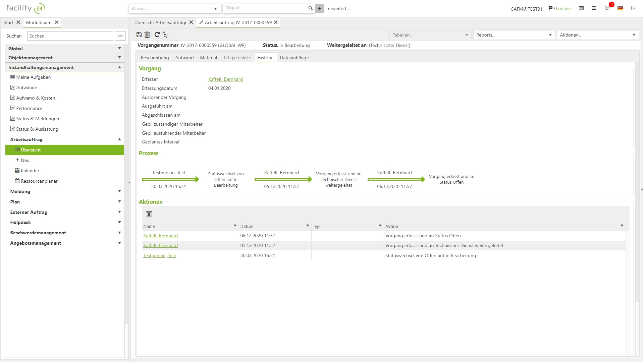
Task: Click the trash delete icon
Action: coord(147,35)
